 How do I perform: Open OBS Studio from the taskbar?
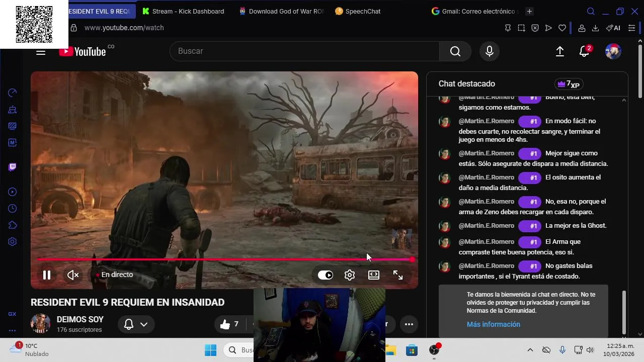tap(434, 350)
